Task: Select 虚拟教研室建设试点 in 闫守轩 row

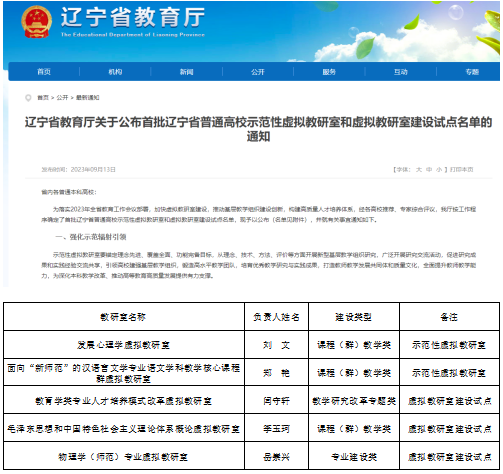Action: [x=449, y=400]
